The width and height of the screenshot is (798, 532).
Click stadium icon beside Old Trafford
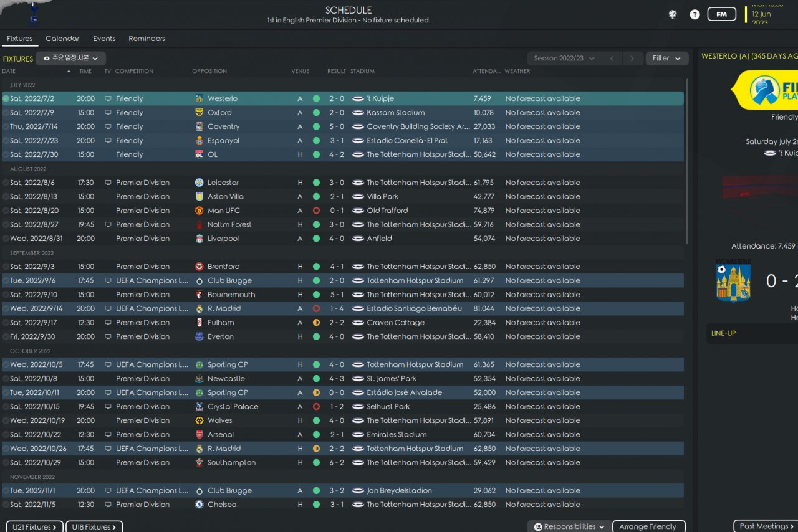pyautogui.click(x=358, y=211)
